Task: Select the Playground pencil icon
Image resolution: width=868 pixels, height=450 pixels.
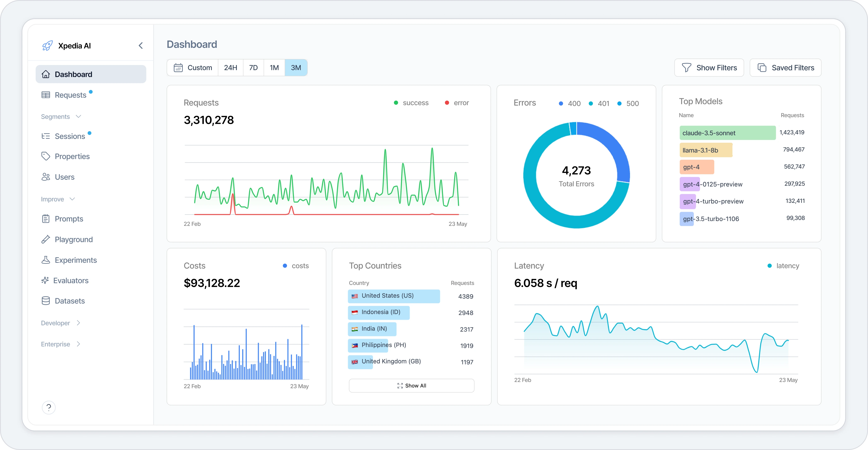Action: point(46,239)
